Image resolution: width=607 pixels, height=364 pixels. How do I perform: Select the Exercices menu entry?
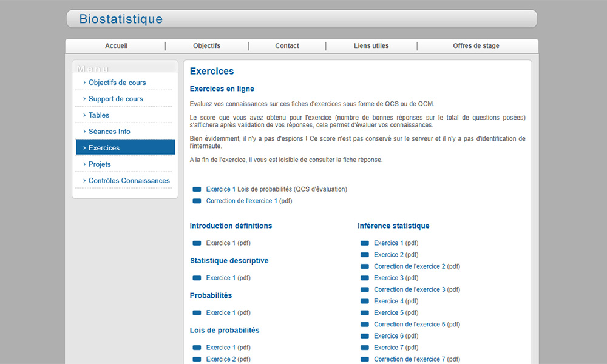(104, 147)
